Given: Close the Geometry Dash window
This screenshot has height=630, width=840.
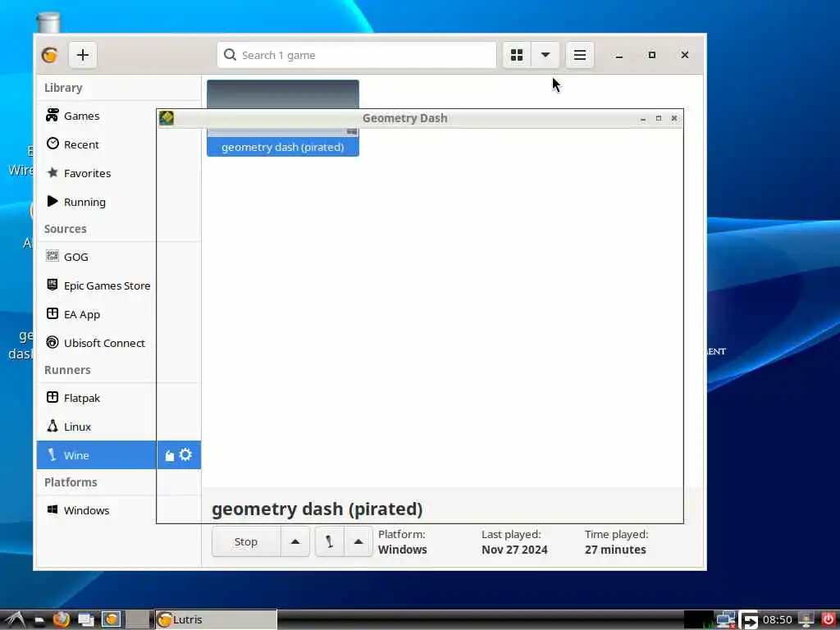Looking at the screenshot, I should click(674, 118).
